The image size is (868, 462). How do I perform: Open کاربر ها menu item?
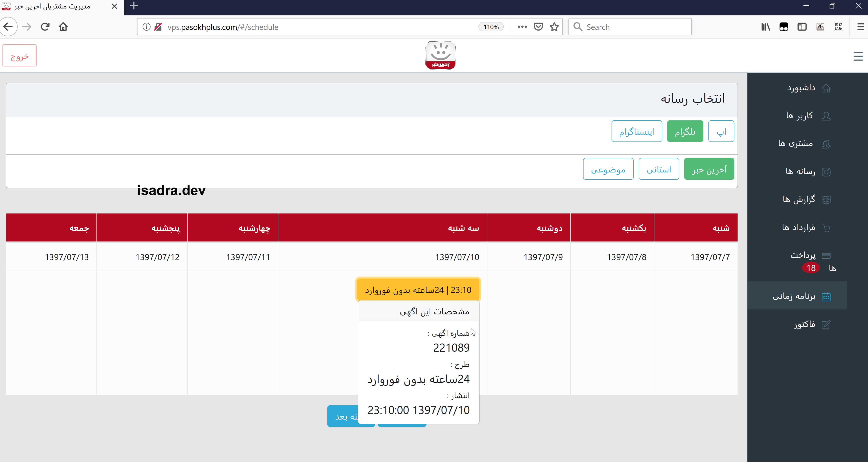click(x=799, y=116)
